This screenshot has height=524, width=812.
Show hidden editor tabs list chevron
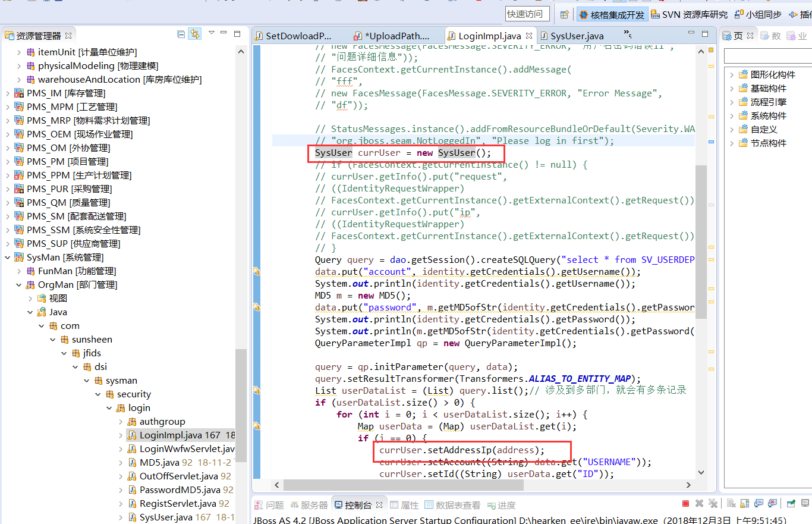[628, 34]
